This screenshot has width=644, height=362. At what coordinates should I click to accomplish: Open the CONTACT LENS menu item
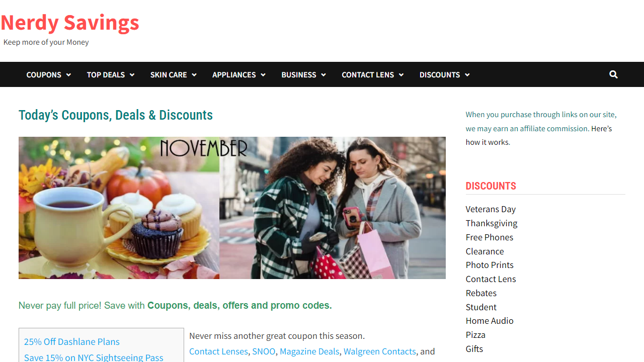tap(368, 74)
